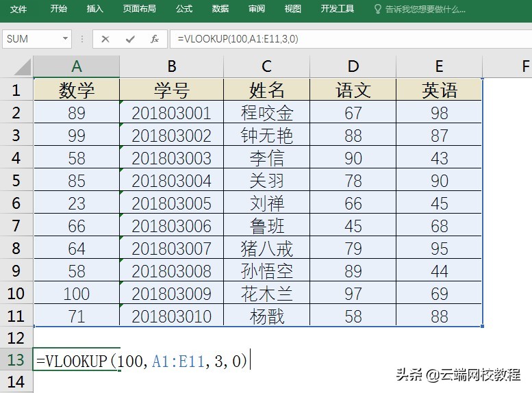Open the 文件 menu
The width and height of the screenshot is (532, 393).
click(x=18, y=9)
